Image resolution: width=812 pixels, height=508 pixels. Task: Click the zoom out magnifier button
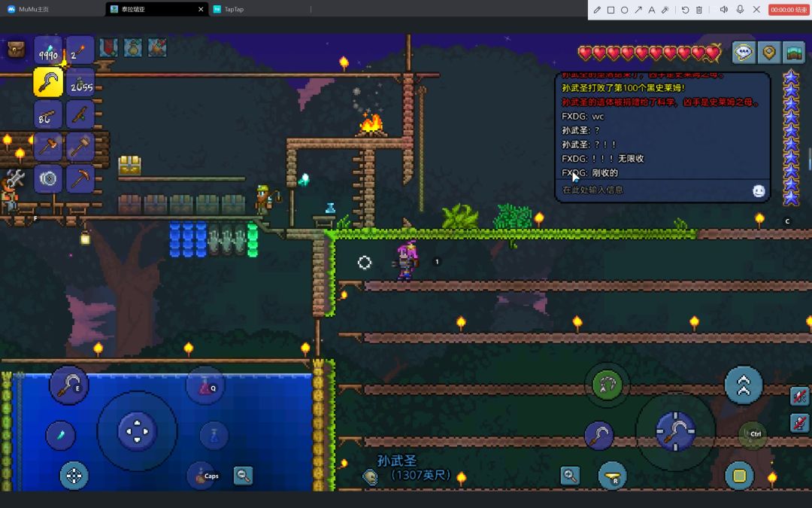pyautogui.click(x=244, y=476)
